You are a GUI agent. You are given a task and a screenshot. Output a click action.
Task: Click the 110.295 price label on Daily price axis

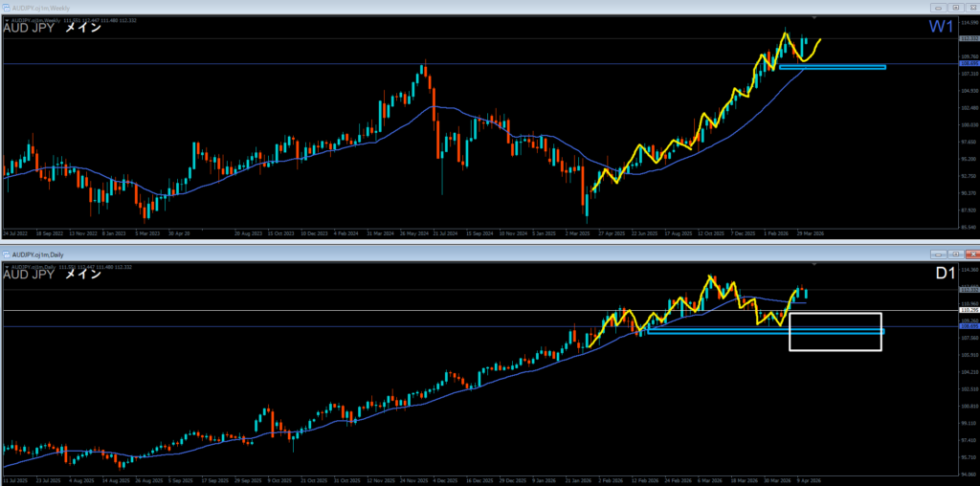coord(968,311)
